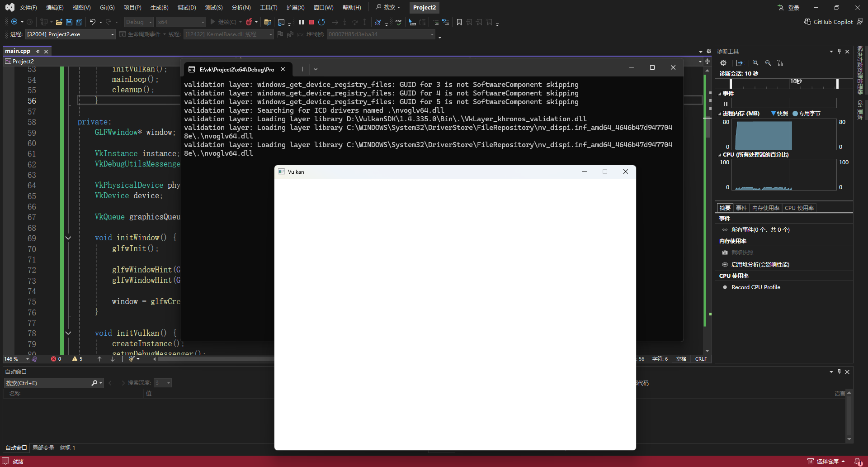This screenshot has height=467, width=868.
Task: Open new tab in the console terminal
Action: [302, 69]
